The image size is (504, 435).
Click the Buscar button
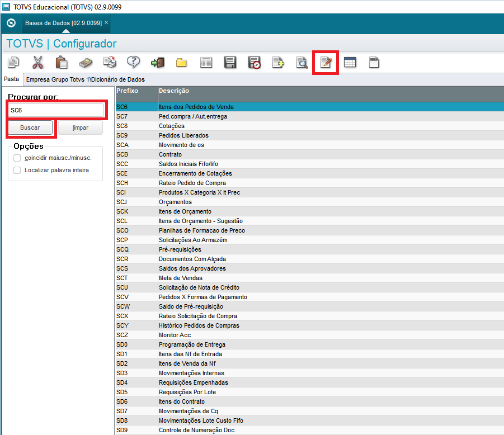[30, 127]
